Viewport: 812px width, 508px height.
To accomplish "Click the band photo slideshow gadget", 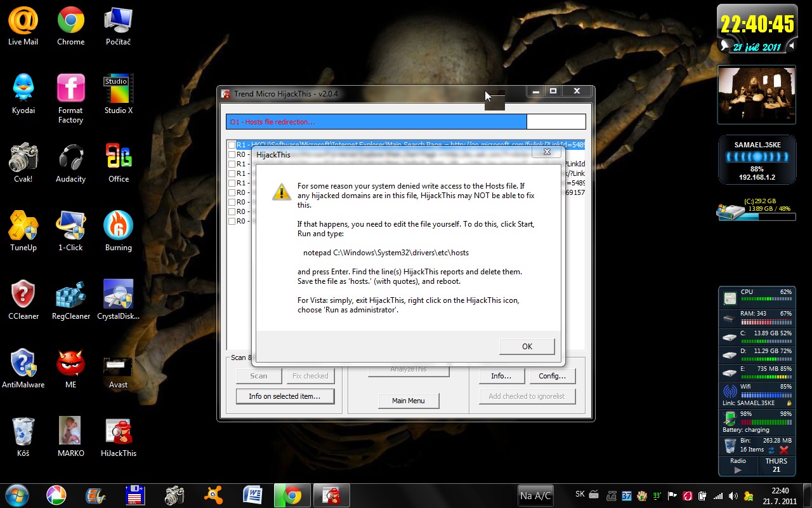I will tap(756, 95).
